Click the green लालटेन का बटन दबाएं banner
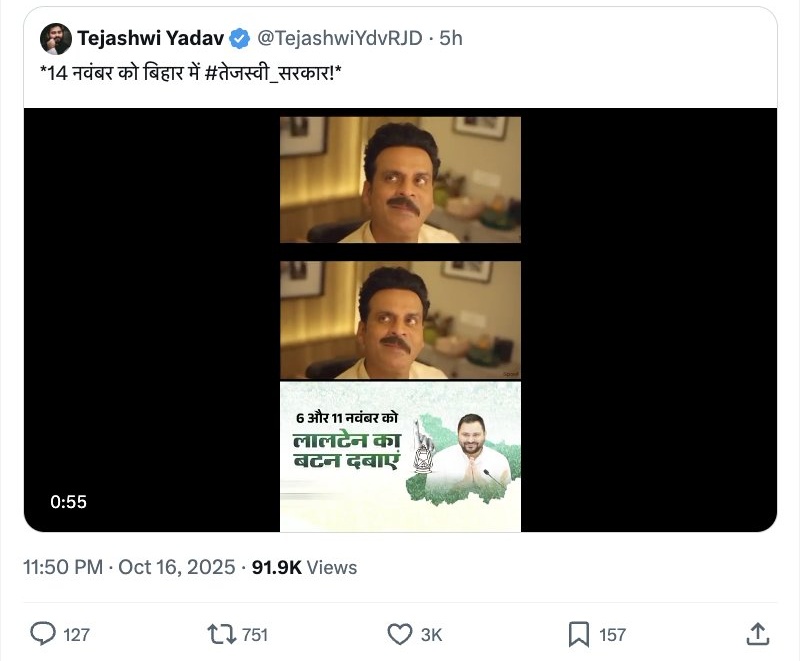This screenshot has height=661, width=806. (x=400, y=456)
